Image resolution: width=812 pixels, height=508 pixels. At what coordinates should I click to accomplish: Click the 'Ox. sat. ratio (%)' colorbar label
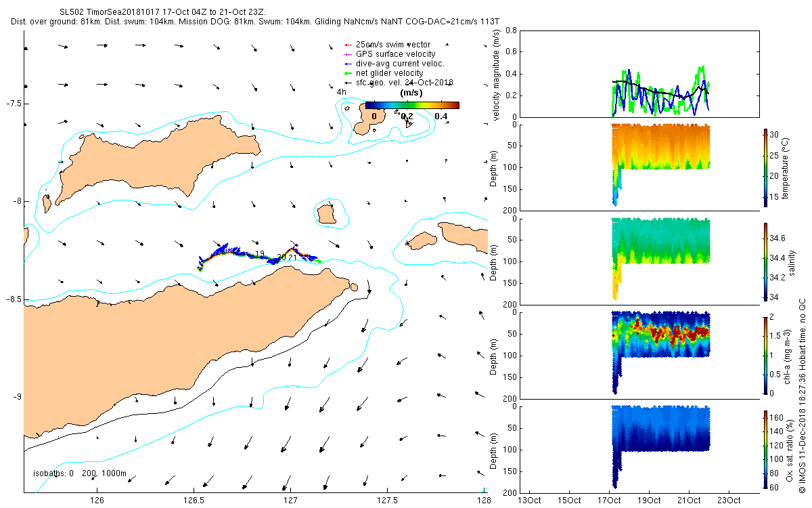792,449
